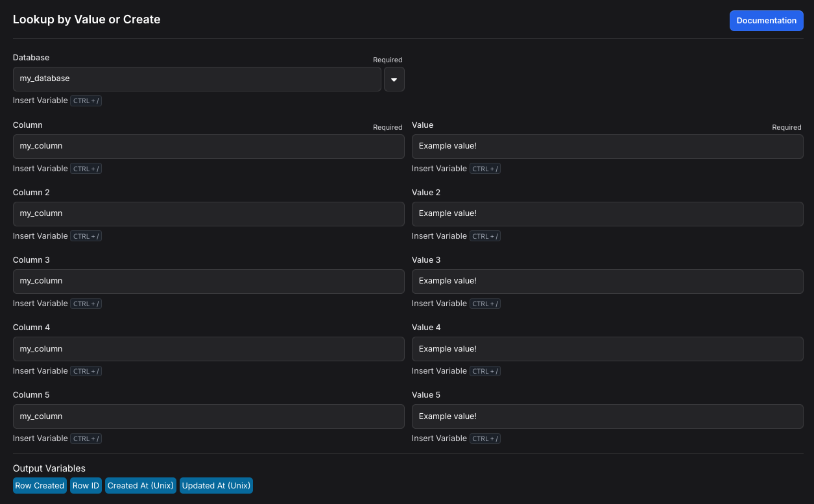Insert Variable below Value 2
814x504 pixels.
(x=439, y=236)
